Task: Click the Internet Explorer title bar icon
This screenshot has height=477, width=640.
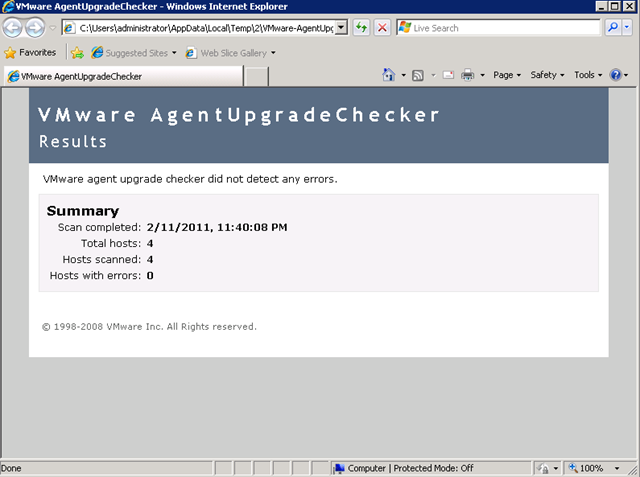Action: coord(8,6)
